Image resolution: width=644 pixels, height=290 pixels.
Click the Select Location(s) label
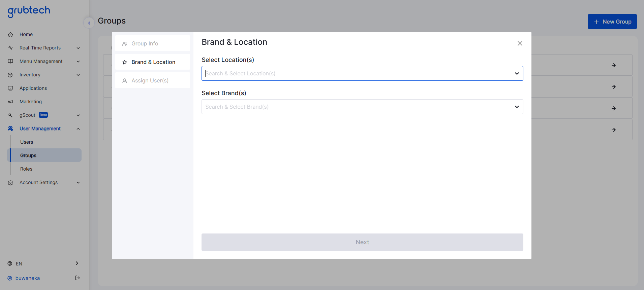(228, 60)
